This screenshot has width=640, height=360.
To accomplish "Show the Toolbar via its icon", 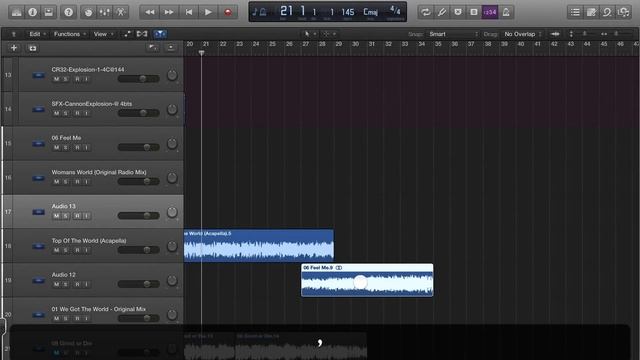I will tap(49, 12).
